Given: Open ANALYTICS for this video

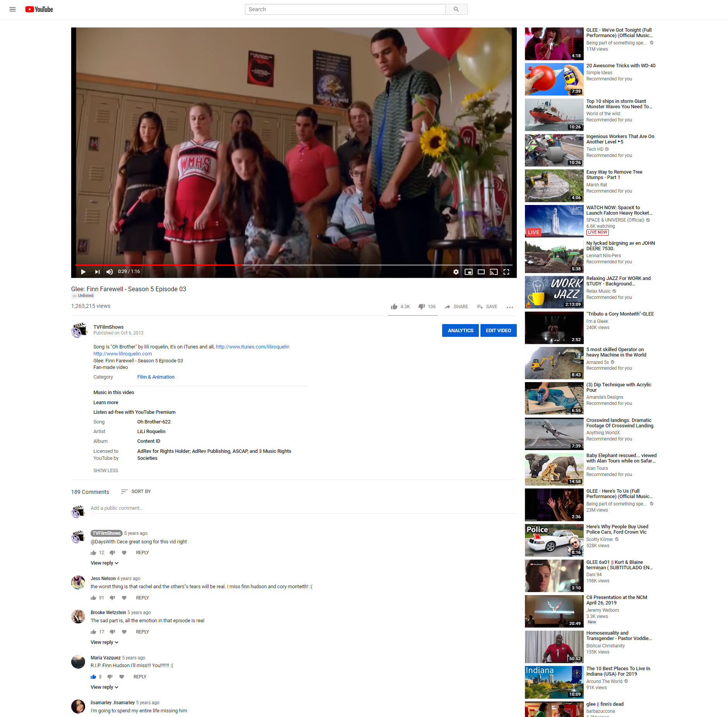Looking at the screenshot, I should pos(460,331).
